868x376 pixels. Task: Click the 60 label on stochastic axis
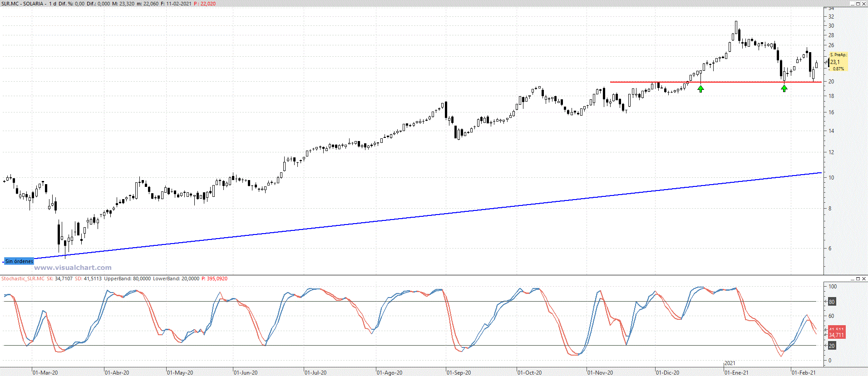(x=831, y=316)
